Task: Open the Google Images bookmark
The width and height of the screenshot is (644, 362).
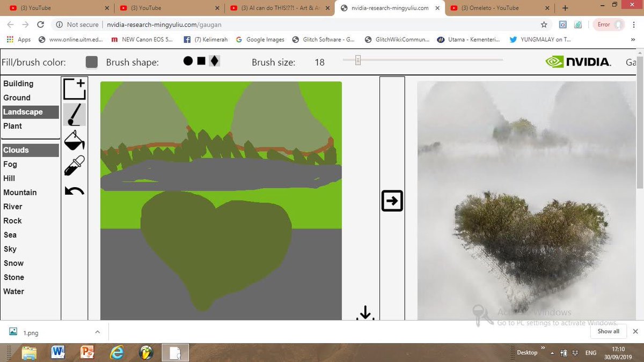Action: [260, 40]
